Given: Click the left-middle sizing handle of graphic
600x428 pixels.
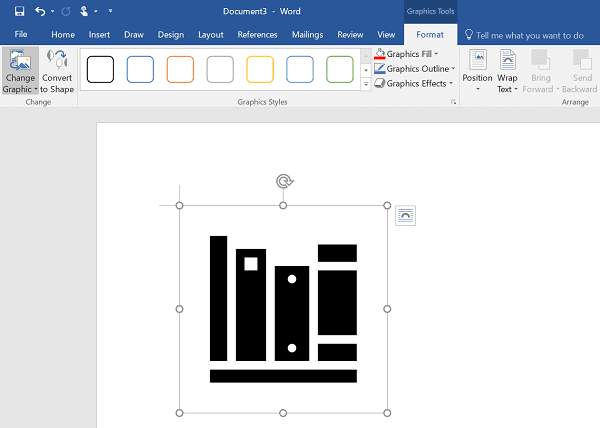Looking at the screenshot, I should [x=179, y=309].
